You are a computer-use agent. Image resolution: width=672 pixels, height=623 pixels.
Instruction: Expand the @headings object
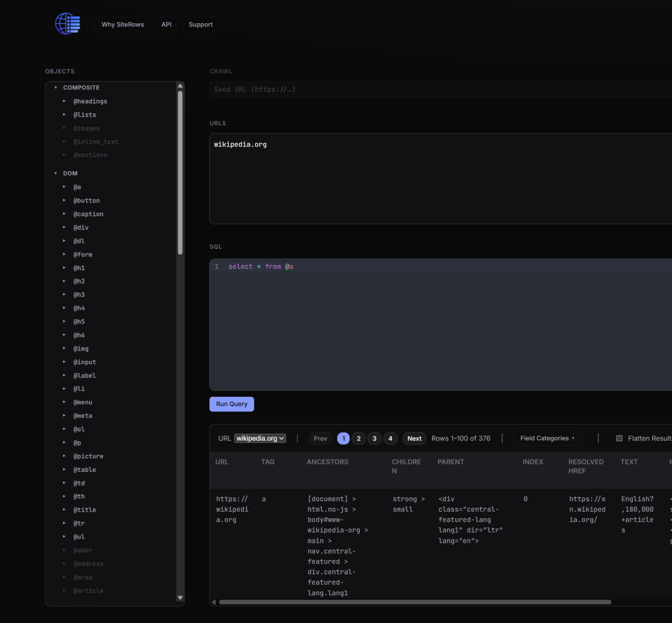pos(65,101)
